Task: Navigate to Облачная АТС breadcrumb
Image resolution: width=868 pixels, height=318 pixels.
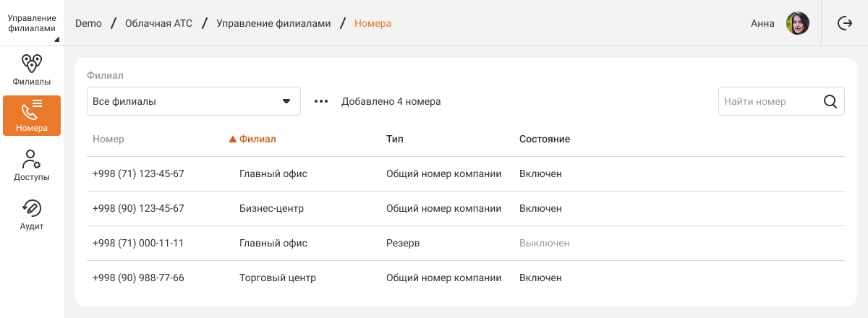Action: 158,23
